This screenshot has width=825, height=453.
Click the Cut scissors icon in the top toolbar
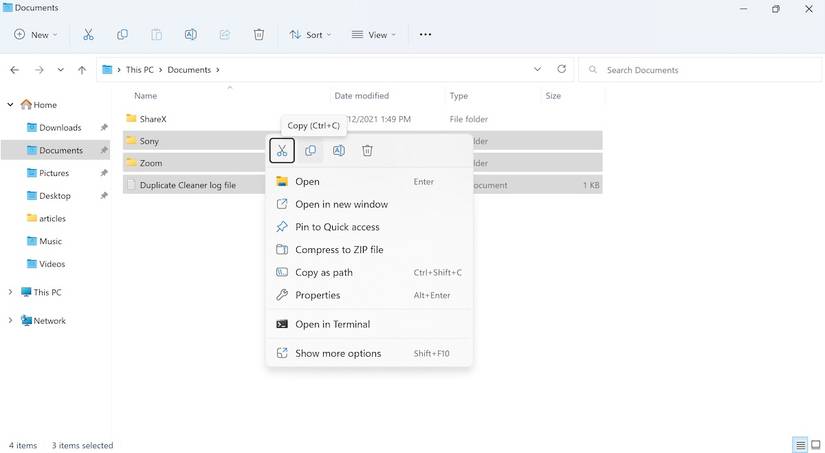tap(88, 35)
